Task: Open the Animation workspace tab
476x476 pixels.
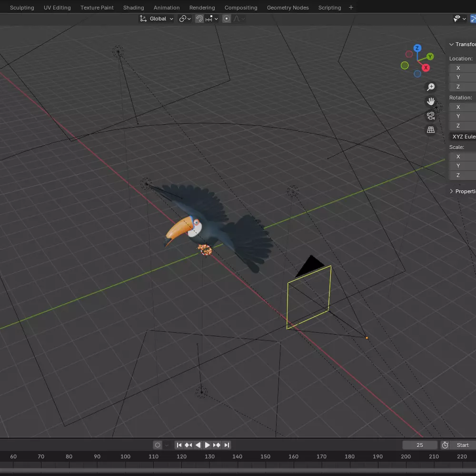Action: coord(167,8)
